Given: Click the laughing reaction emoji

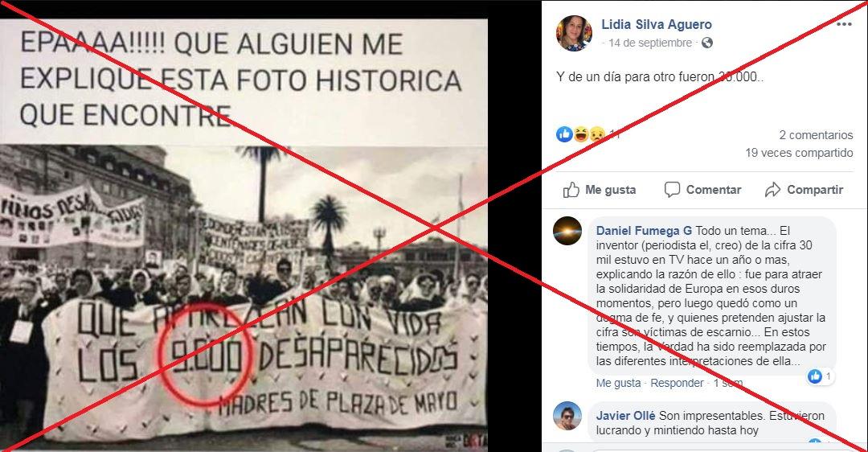Looking at the screenshot, I should 581,134.
